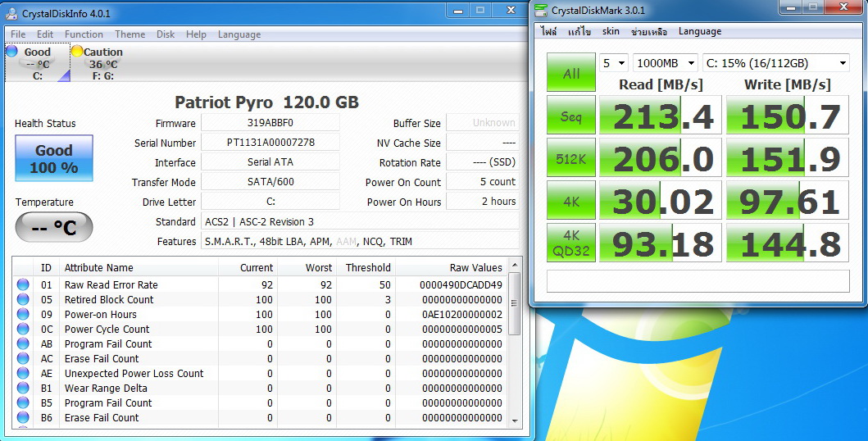Viewport: 868px width, 441px height.
Task: Open the Theme menu
Action: tap(130, 34)
